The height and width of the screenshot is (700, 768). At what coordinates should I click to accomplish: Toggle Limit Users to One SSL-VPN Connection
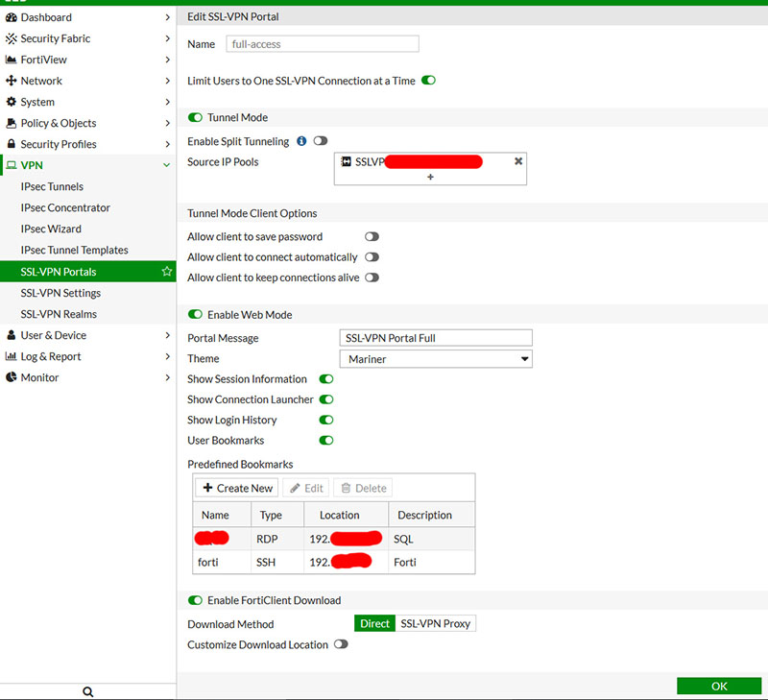[428, 81]
